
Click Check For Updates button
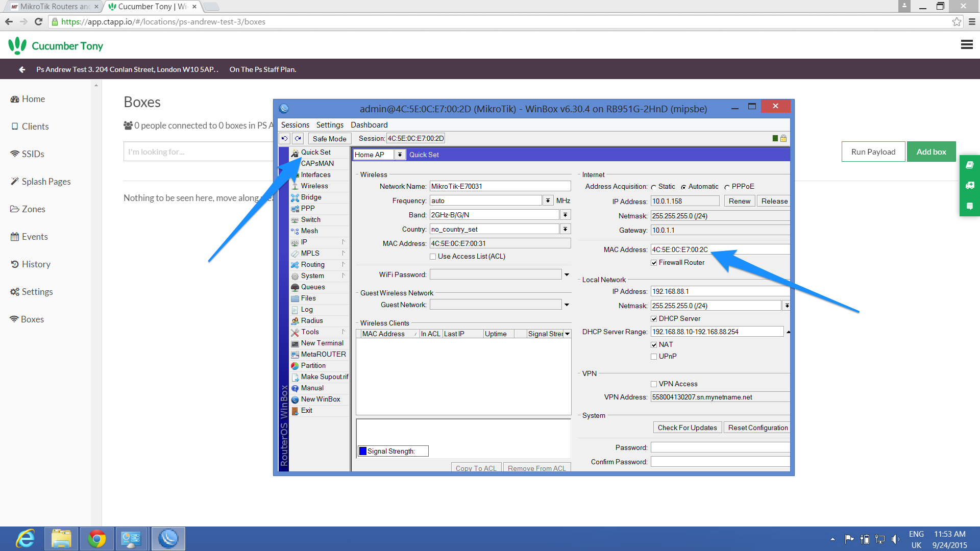687,428
